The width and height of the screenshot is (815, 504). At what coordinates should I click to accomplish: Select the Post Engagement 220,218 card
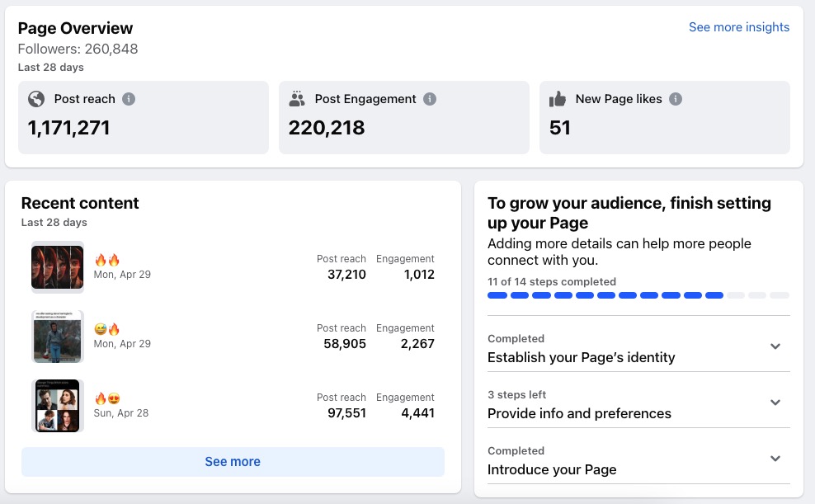click(x=404, y=117)
